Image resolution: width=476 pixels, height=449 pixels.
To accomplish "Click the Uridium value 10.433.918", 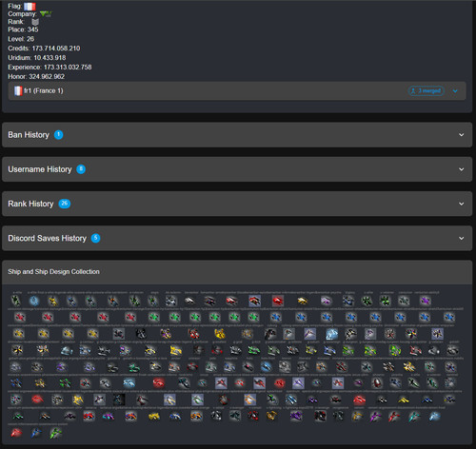I will 50,58.
